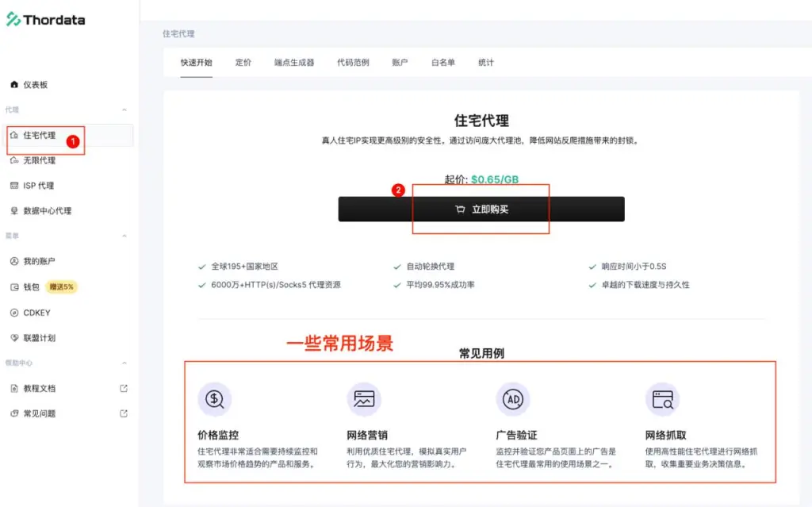
Task: Switch to the 定价 tab
Action: (243, 63)
